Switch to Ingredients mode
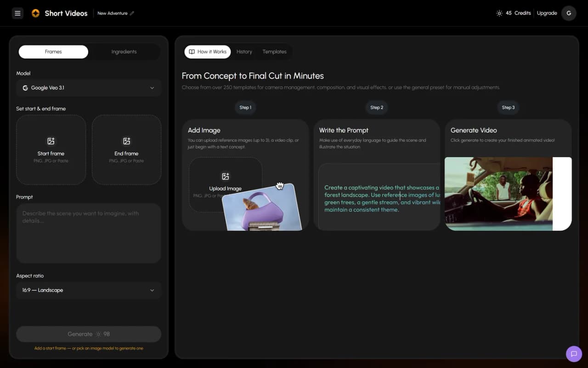Image resolution: width=588 pixels, height=368 pixels. coord(124,52)
